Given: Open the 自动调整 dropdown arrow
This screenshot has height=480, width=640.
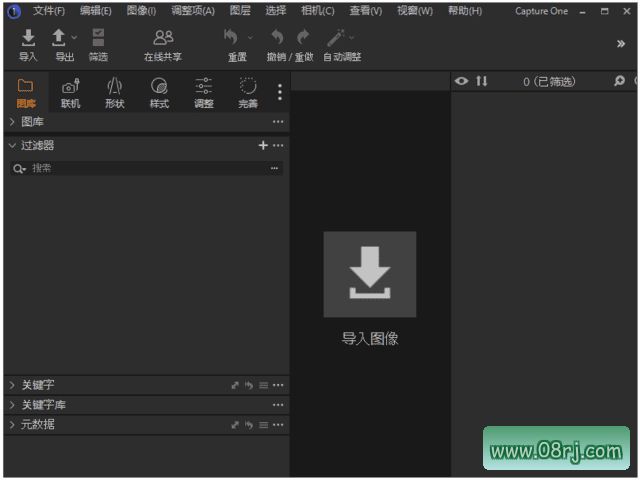Looking at the screenshot, I should point(351,38).
